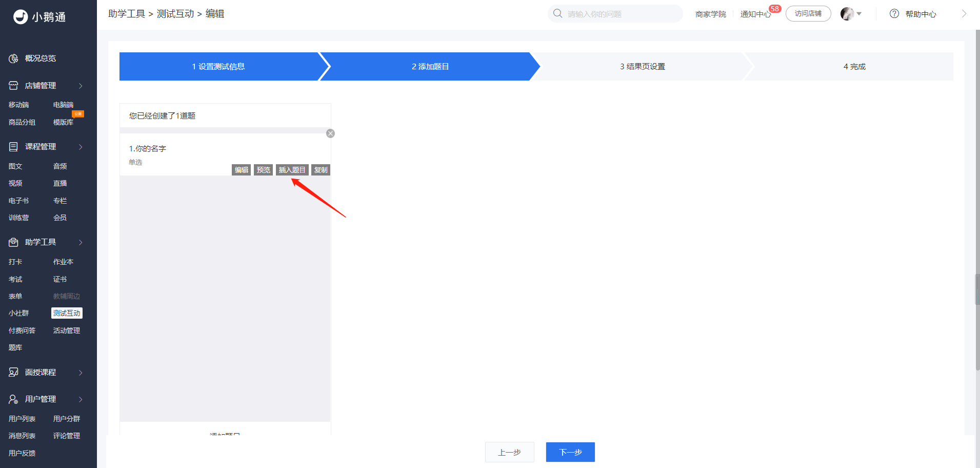Open 概况总览 overview icon in sidebar
980x468 pixels.
click(x=13, y=59)
